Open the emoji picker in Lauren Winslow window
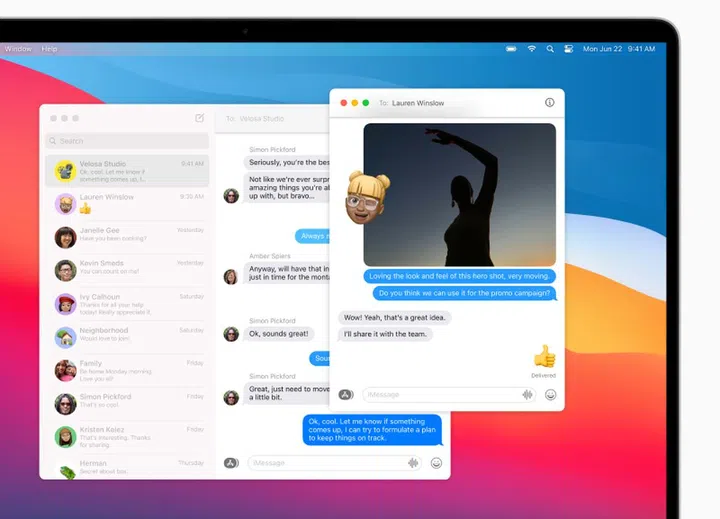 pos(551,395)
